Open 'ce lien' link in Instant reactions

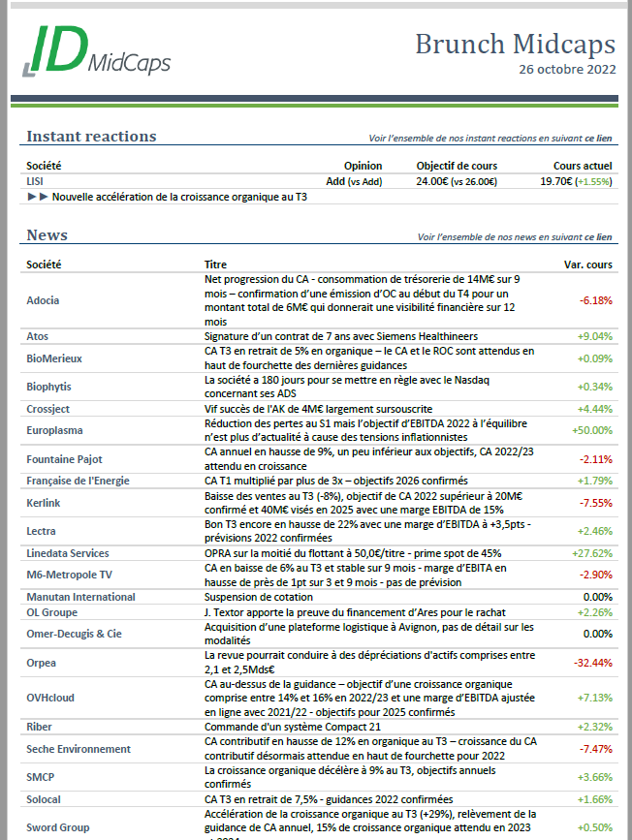(x=598, y=139)
